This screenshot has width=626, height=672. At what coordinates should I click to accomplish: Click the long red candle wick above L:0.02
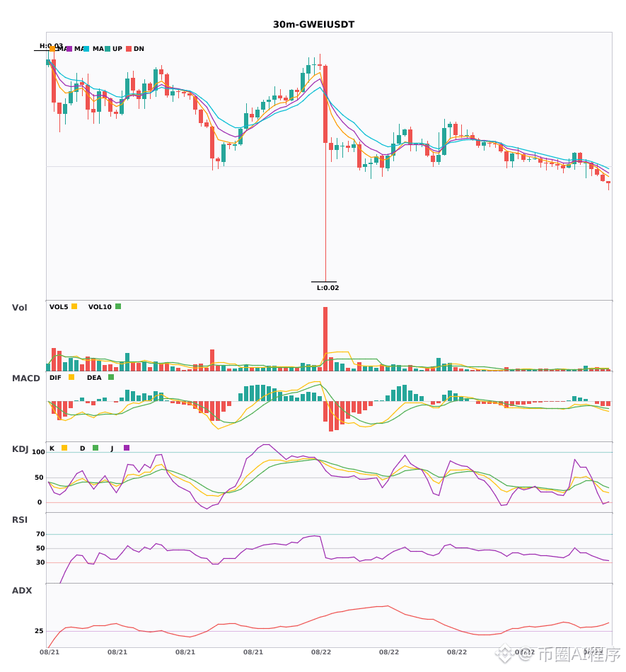tap(325, 212)
